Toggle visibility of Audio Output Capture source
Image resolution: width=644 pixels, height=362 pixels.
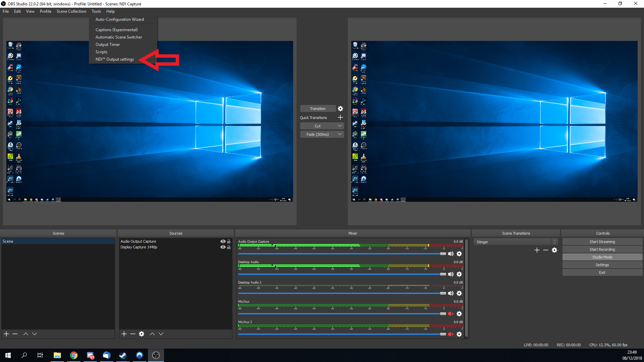coord(223,241)
